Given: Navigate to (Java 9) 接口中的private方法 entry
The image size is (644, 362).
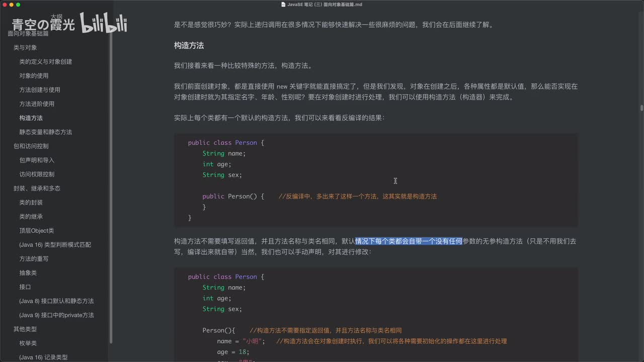Looking at the screenshot, I should [56, 315].
